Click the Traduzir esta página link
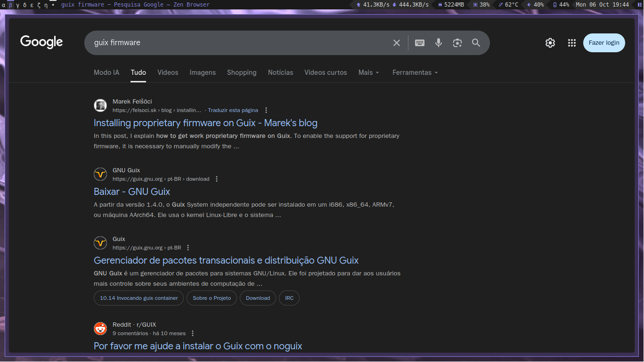Image resolution: width=644 pixels, height=362 pixels. tap(233, 110)
